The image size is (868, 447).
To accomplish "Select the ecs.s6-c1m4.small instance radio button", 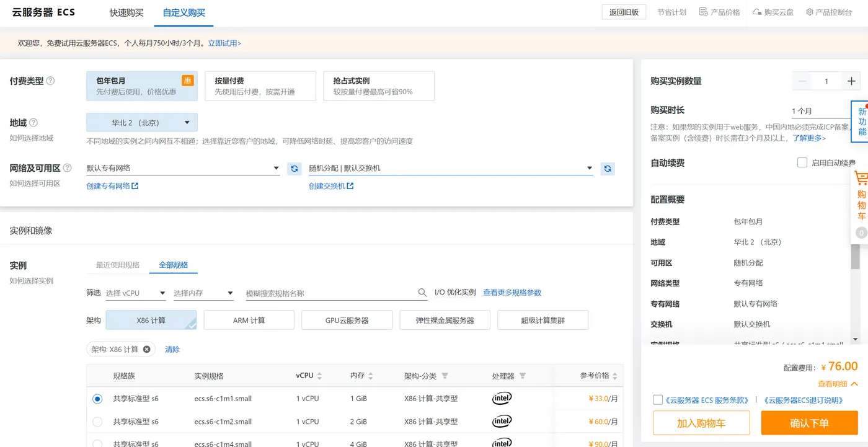I will [x=97, y=443].
